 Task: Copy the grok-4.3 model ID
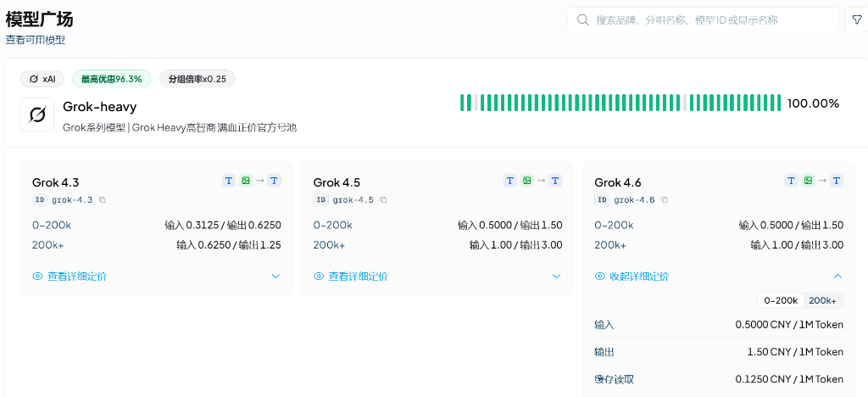pos(103,200)
